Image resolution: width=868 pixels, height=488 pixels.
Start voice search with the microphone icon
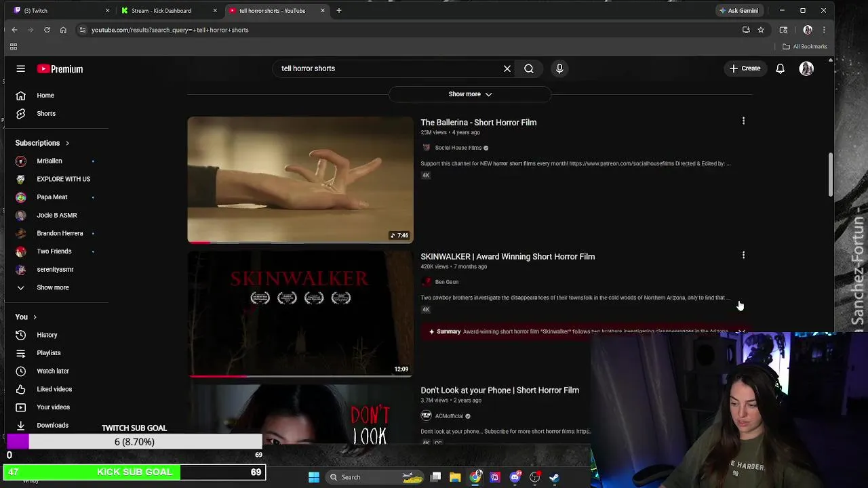559,68
